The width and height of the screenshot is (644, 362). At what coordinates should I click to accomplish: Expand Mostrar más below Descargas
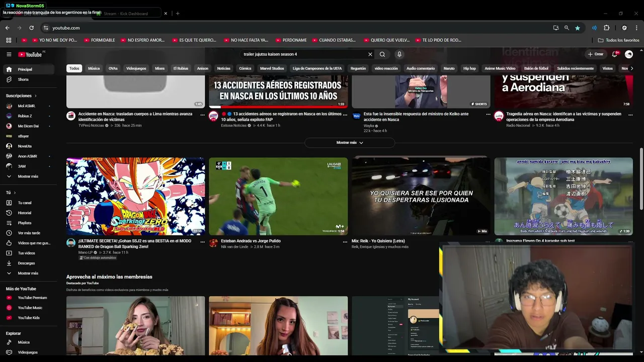click(29, 273)
